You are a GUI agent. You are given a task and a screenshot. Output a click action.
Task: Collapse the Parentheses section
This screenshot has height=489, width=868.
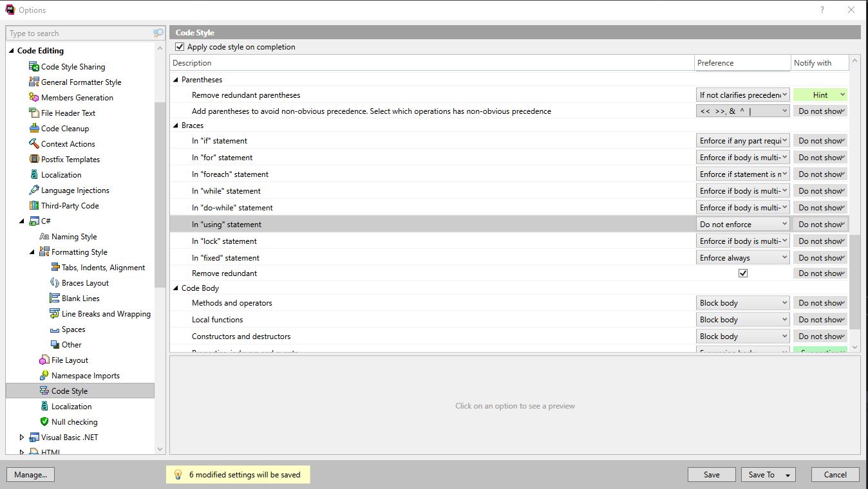[x=176, y=80]
